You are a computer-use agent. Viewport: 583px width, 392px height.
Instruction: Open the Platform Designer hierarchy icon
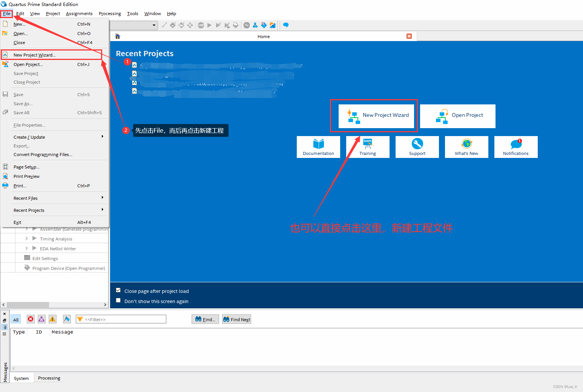tap(255, 25)
